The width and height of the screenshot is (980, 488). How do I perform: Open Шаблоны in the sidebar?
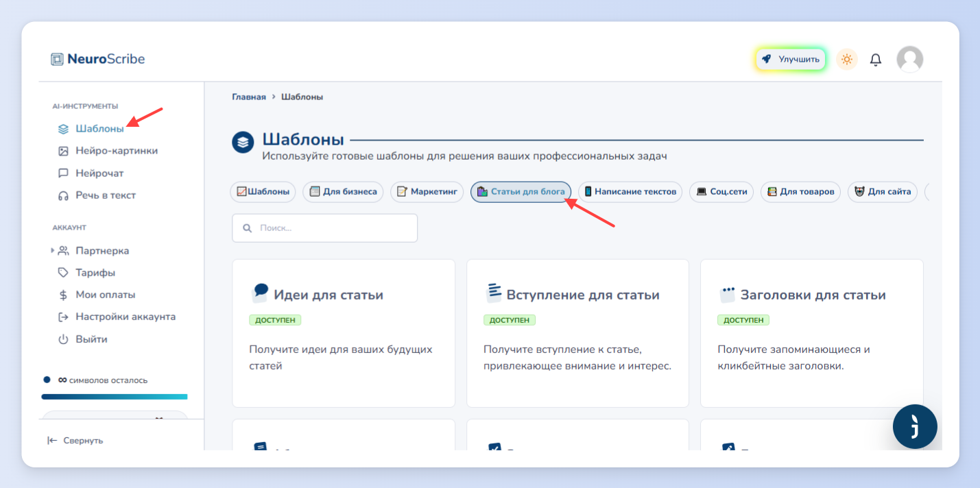pyautogui.click(x=99, y=128)
